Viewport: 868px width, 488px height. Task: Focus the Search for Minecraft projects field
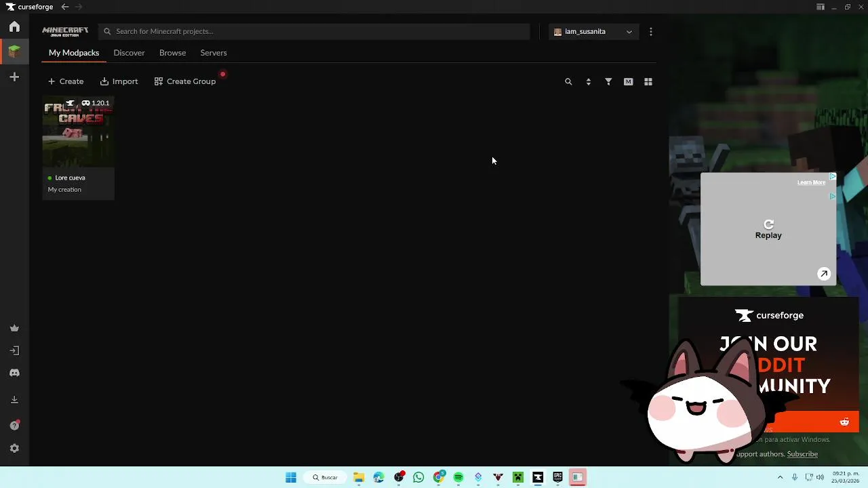tap(314, 31)
